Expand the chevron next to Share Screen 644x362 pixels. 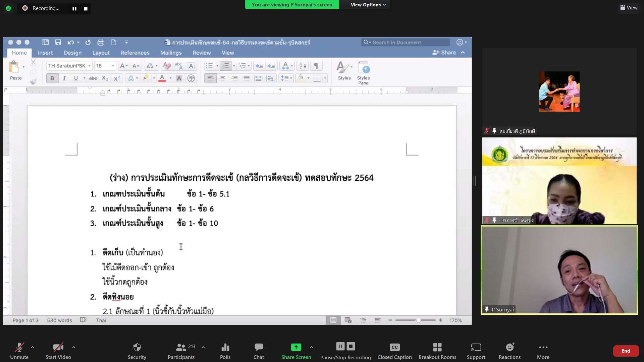(x=312, y=347)
